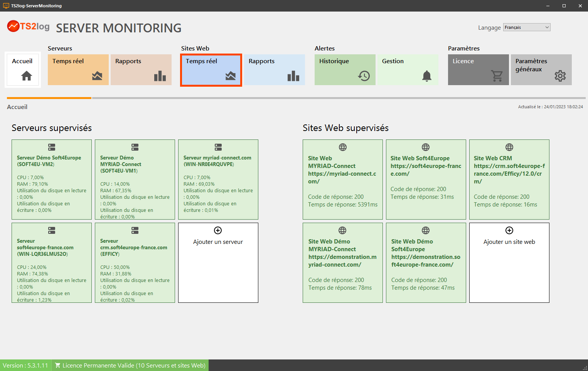Image resolution: width=588 pixels, height=371 pixels.
Task: Click globe icon of Site Web Soft4Europe card
Action: (x=426, y=147)
